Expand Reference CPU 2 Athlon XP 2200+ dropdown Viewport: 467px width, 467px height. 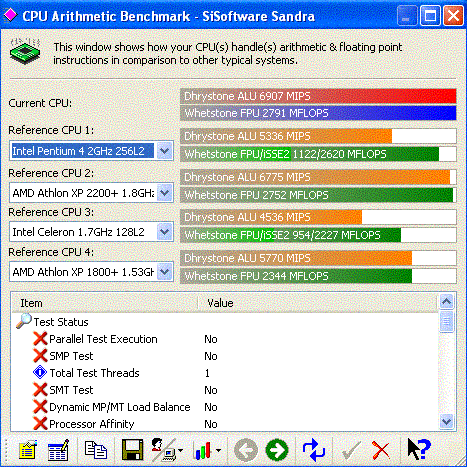point(165,193)
